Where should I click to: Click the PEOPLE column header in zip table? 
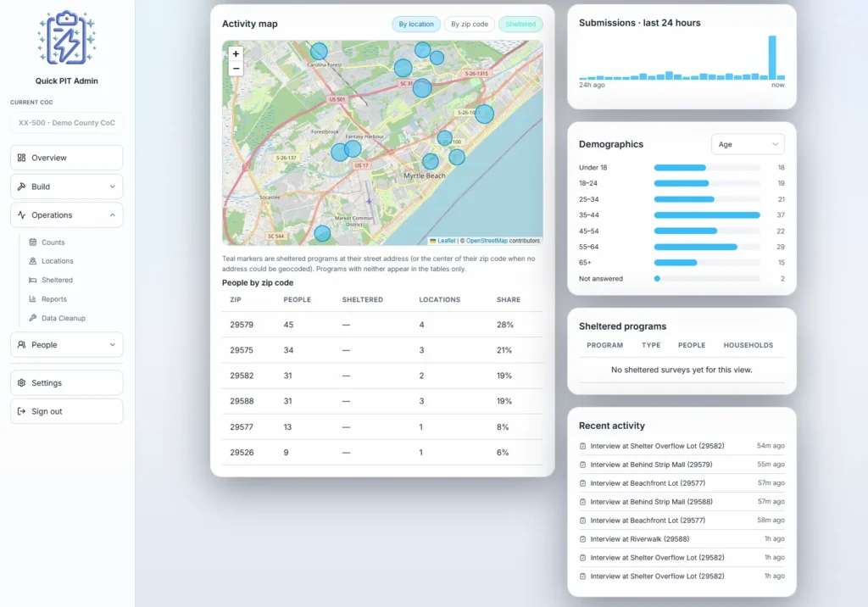tap(298, 299)
